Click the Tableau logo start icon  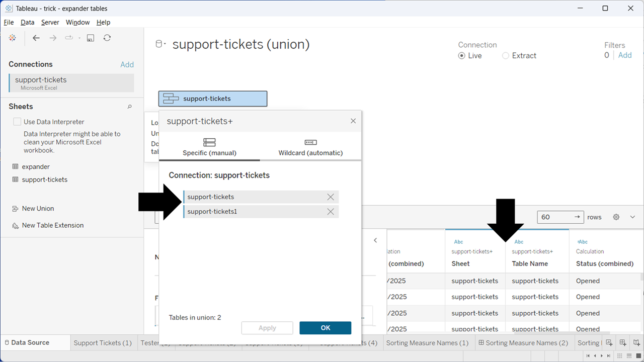13,38
